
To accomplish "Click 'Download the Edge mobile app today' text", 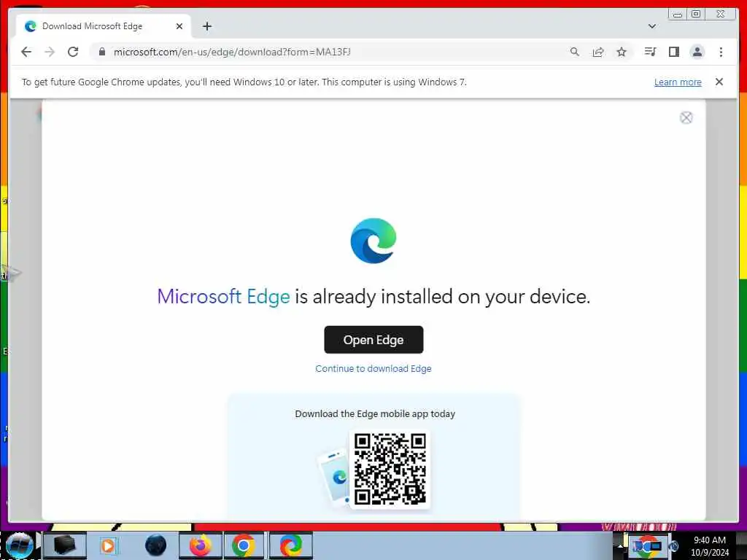I will coord(375,414).
